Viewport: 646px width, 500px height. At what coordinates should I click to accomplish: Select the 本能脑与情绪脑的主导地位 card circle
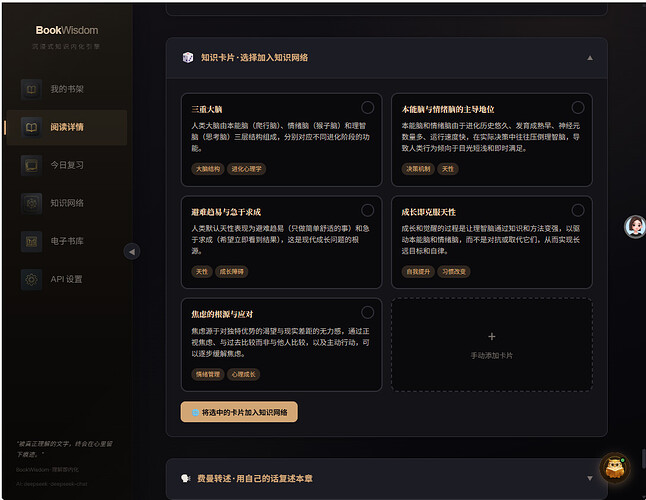click(x=578, y=108)
